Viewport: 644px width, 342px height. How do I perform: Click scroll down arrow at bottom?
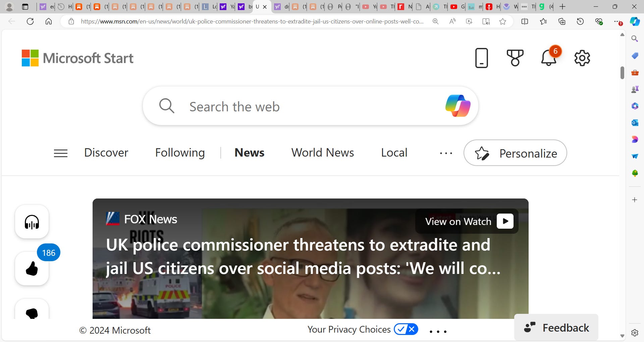[622, 336]
